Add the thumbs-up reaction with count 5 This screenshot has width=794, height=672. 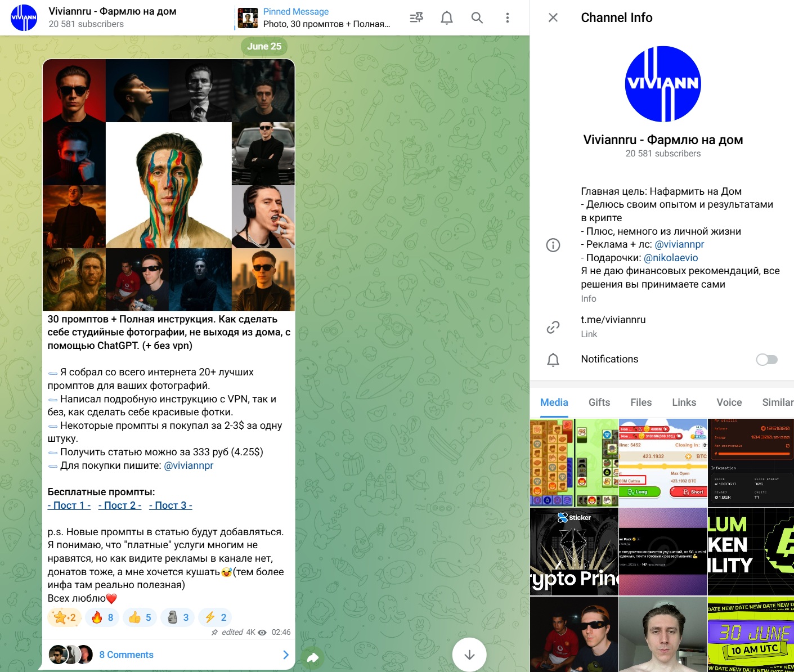[140, 617]
